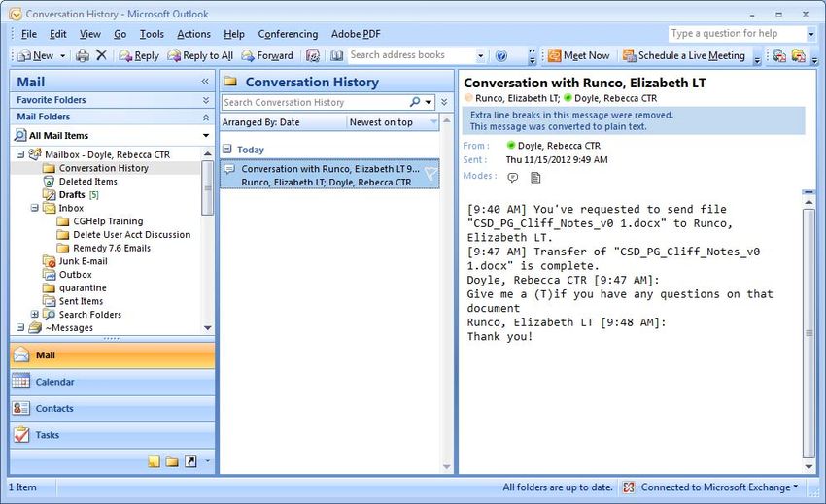Select Conversation with Runco, Elizabeth LT item

click(329, 175)
